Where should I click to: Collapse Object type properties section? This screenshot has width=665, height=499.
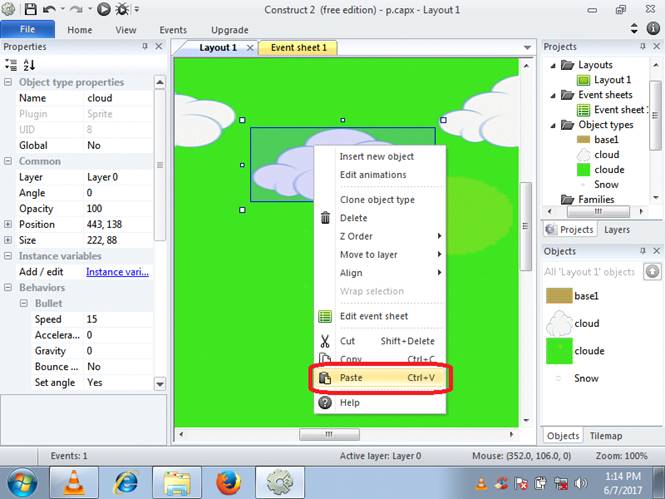(x=8, y=82)
